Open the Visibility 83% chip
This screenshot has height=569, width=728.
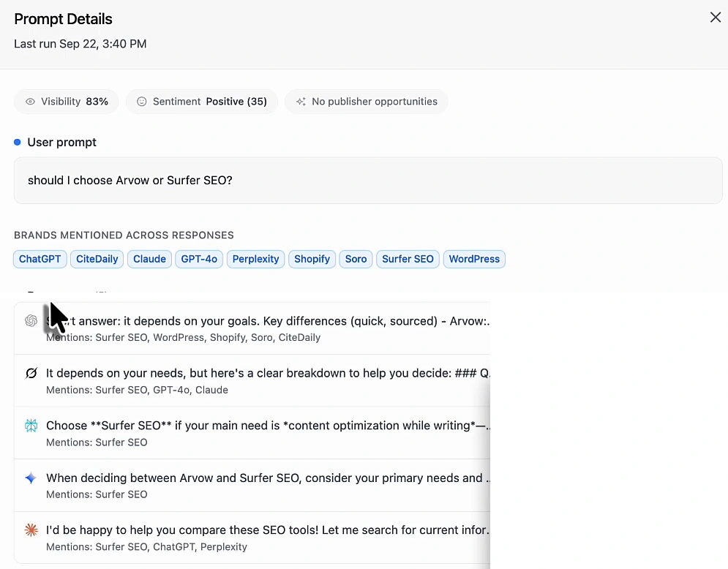pyautogui.click(x=66, y=102)
